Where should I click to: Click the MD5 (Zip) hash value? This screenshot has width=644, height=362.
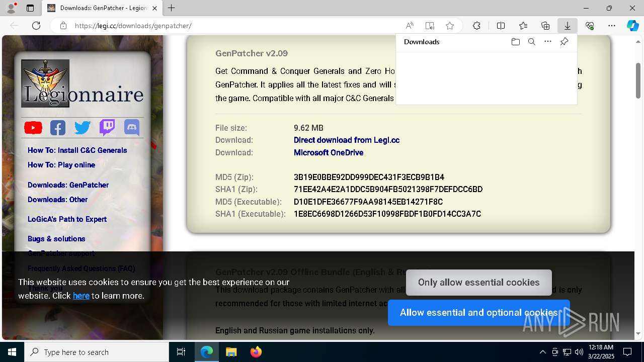(369, 177)
